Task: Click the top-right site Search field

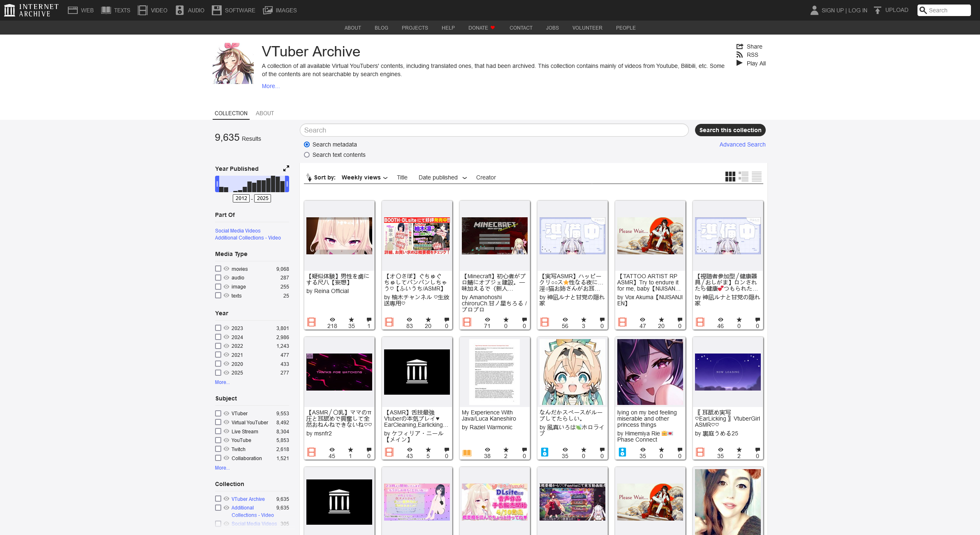Action: (x=944, y=10)
